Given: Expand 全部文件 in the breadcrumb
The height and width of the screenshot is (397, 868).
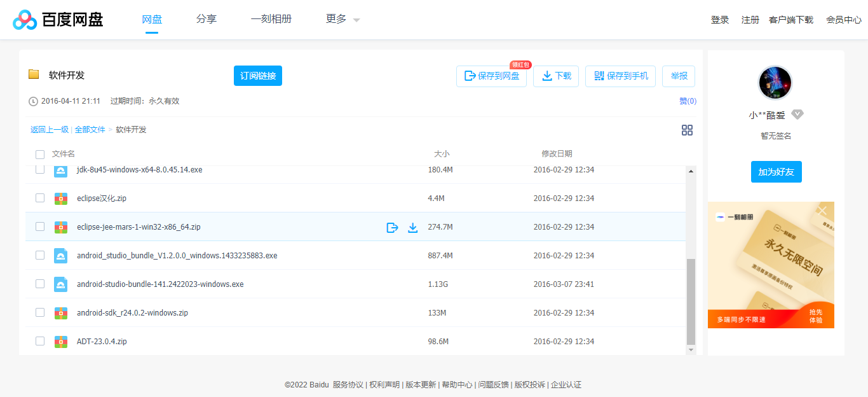Looking at the screenshot, I should [x=90, y=129].
